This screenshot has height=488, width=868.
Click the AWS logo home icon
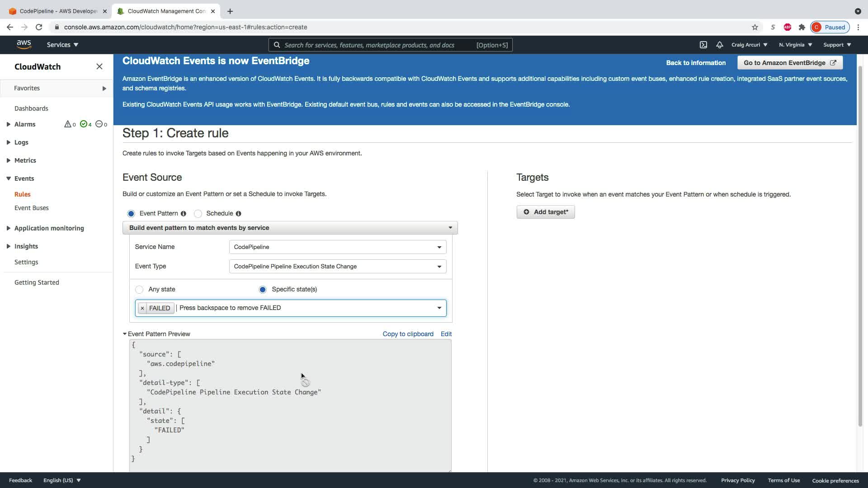pyautogui.click(x=24, y=44)
